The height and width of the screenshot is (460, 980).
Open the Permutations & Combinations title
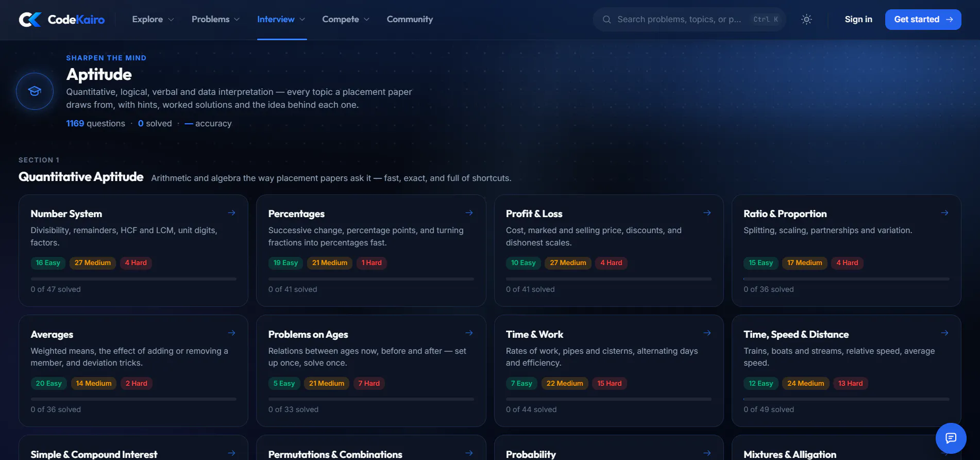pyautogui.click(x=335, y=454)
